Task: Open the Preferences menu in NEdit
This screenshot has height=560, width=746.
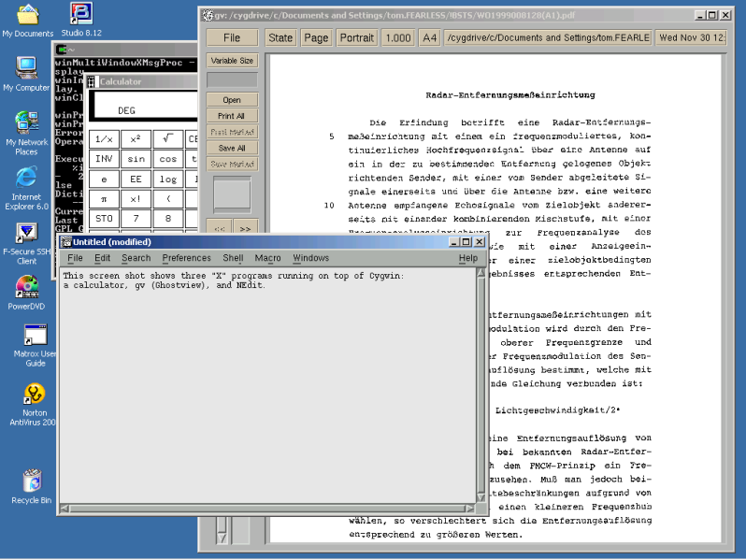Action: point(187,258)
